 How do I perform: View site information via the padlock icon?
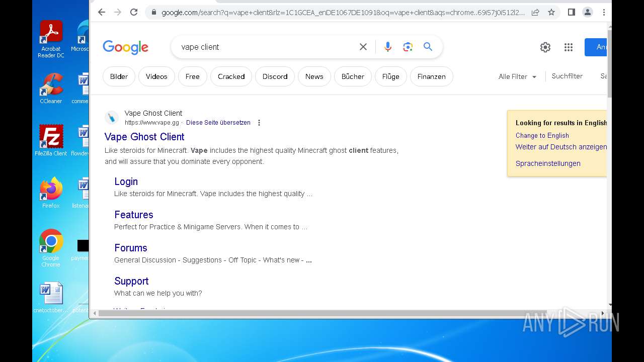153,13
